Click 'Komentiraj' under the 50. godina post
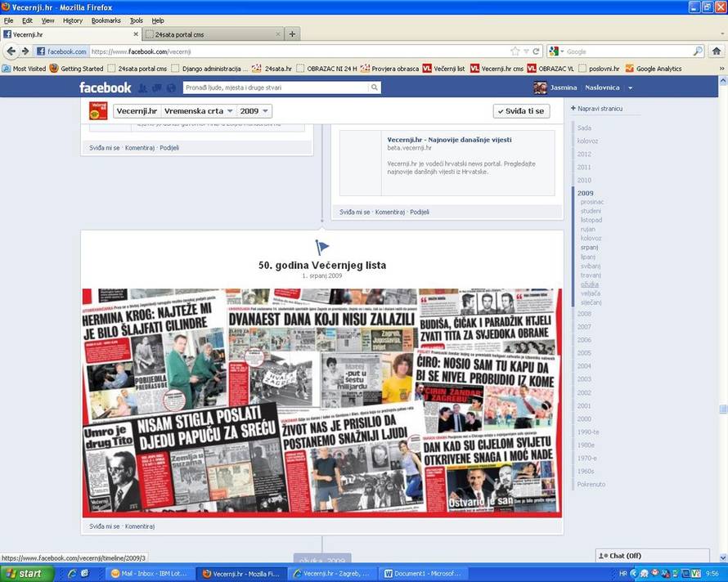728x582 pixels. (140, 526)
